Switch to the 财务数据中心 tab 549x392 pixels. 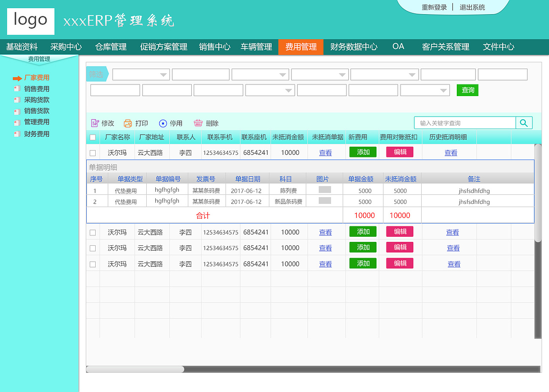click(354, 47)
